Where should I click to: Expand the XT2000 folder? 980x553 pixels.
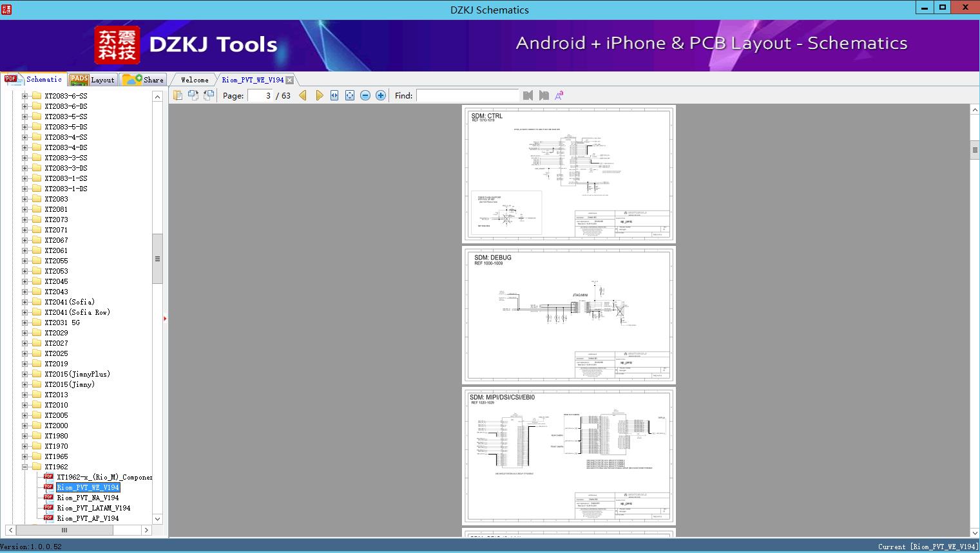25,426
